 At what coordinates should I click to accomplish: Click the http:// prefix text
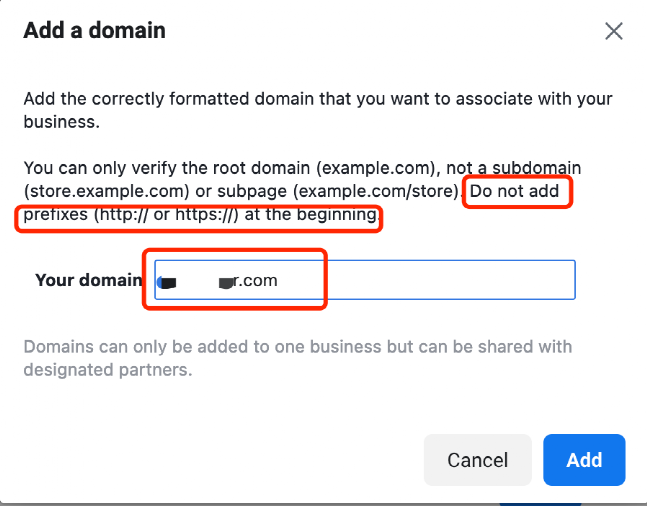pos(123,214)
